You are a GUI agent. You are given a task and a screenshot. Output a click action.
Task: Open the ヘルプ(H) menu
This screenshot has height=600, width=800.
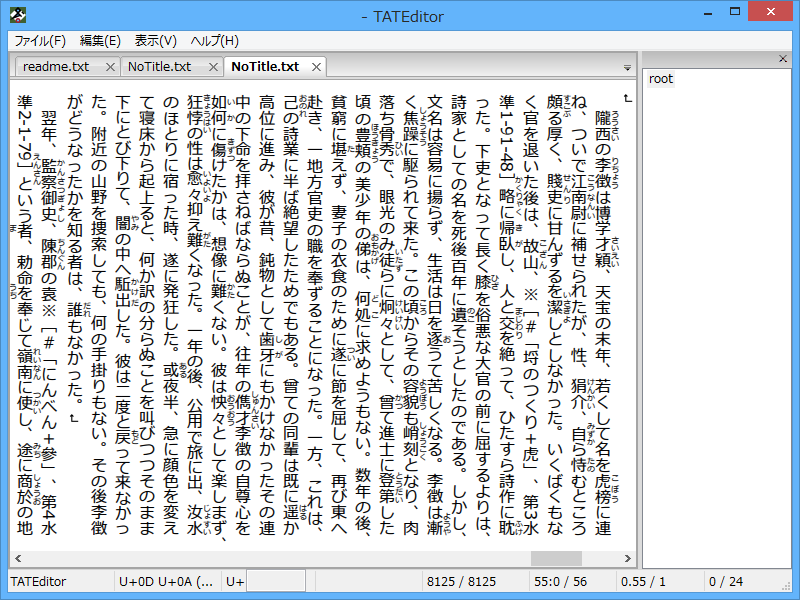214,41
